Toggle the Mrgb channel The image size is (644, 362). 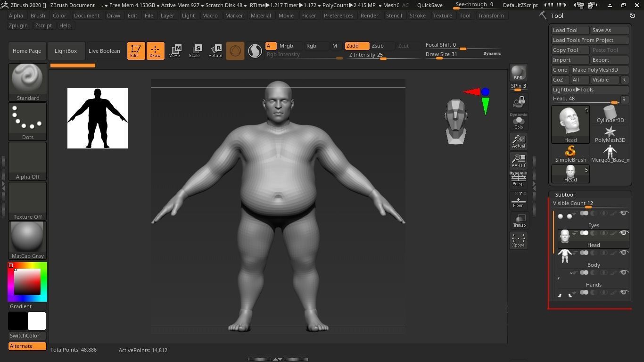point(290,46)
